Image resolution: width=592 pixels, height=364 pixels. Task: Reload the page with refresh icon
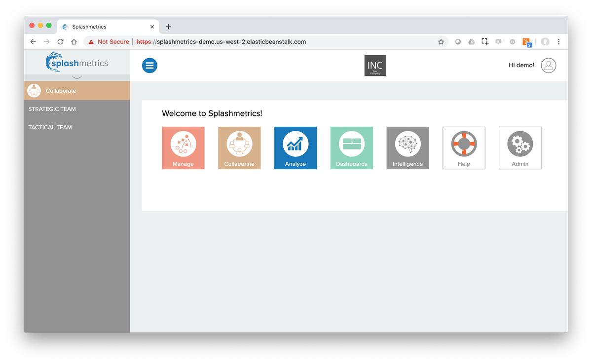(x=60, y=42)
